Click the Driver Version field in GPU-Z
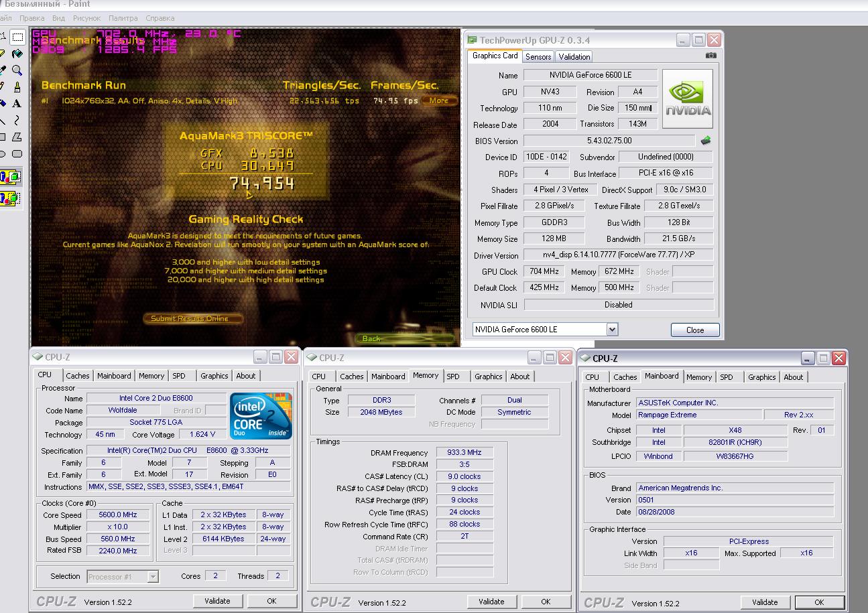Screen dimensions: 868x613 tap(619, 255)
